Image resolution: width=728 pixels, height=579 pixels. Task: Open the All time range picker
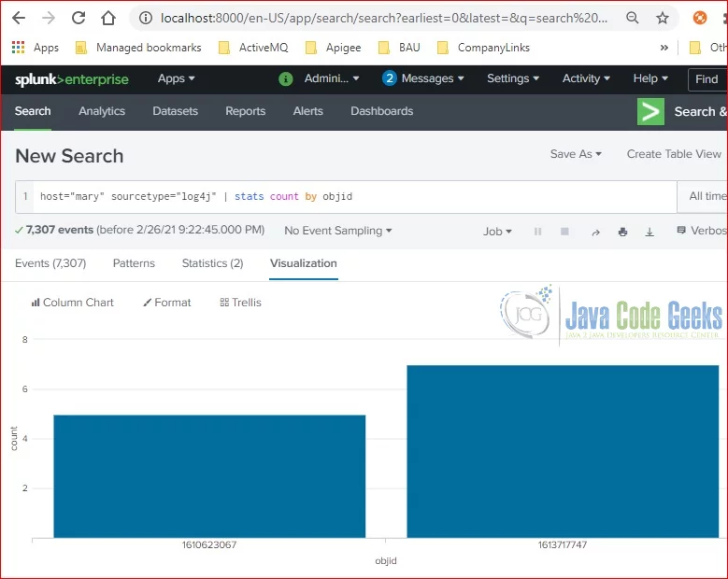(x=703, y=196)
